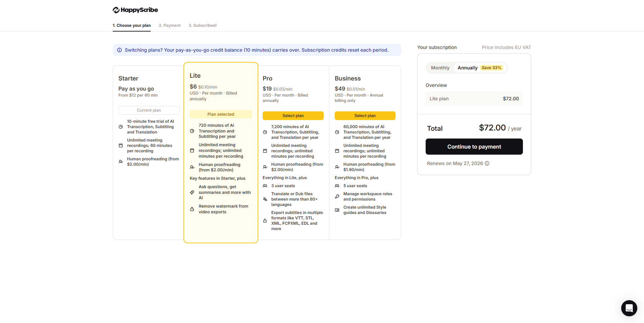Click the Pro plan heading
This screenshot has width=644, height=323.
click(267, 78)
